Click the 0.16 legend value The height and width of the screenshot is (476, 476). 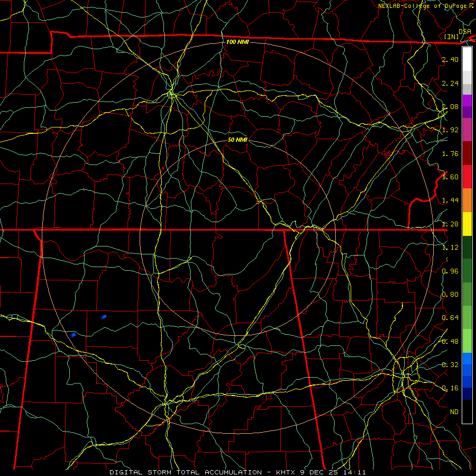point(450,388)
